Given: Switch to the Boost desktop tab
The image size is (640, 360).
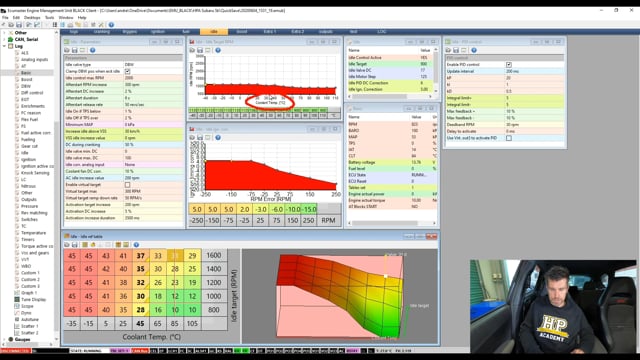Looking at the screenshot, I should pos(242,32).
